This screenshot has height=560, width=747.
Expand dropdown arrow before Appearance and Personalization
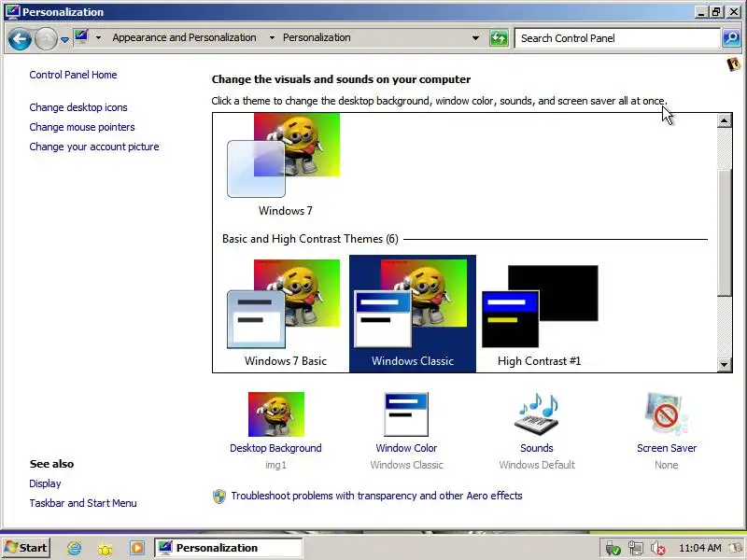(x=98, y=37)
